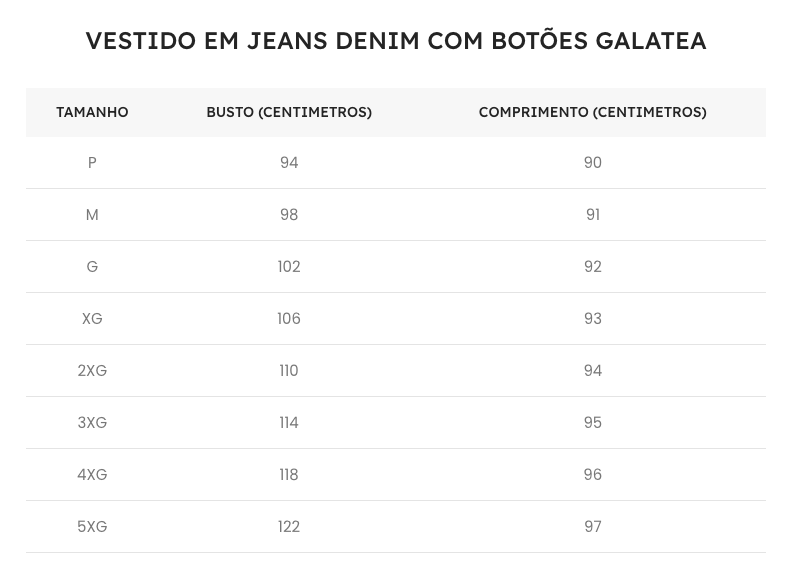Select the 3XG size label
Image resolution: width=791 pixels, height=575 pixels.
pos(92,423)
